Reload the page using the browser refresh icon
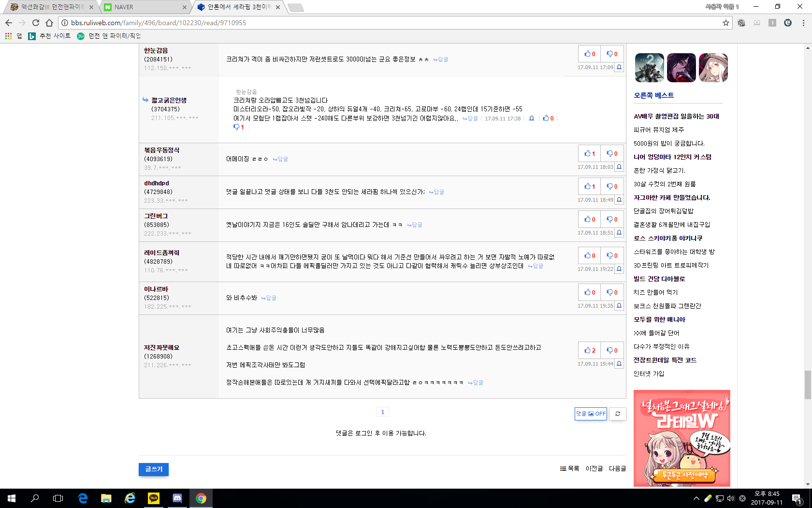Viewport: 812px width, 508px height. tap(36, 23)
